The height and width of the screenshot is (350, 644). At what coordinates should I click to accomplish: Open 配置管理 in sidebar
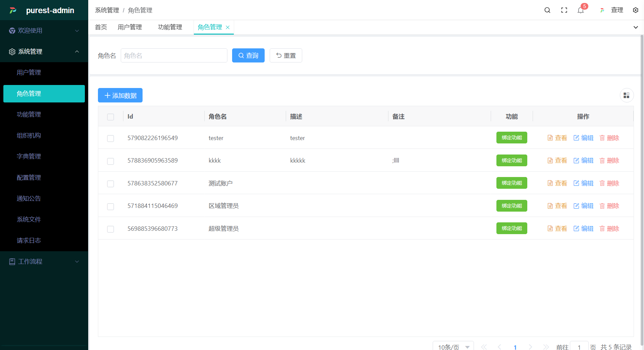click(44, 177)
